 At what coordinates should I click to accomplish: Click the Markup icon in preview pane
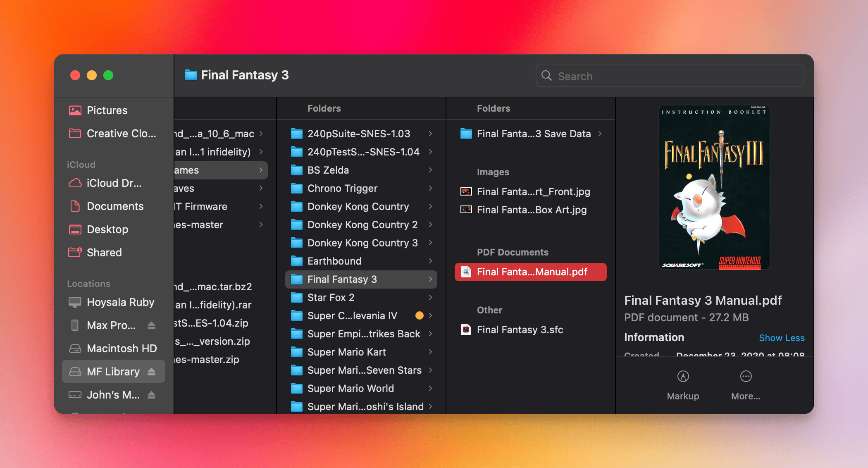click(x=683, y=377)
